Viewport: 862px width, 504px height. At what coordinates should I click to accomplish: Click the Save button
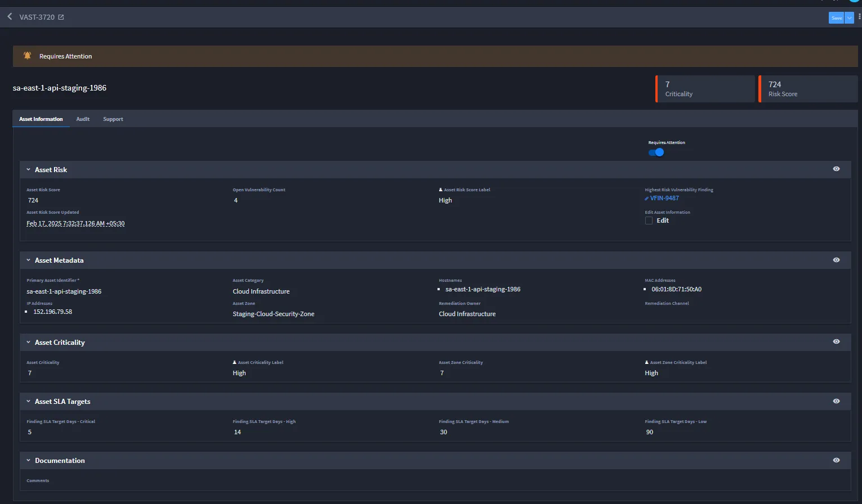pyautogui.click(x=837, y=18)
